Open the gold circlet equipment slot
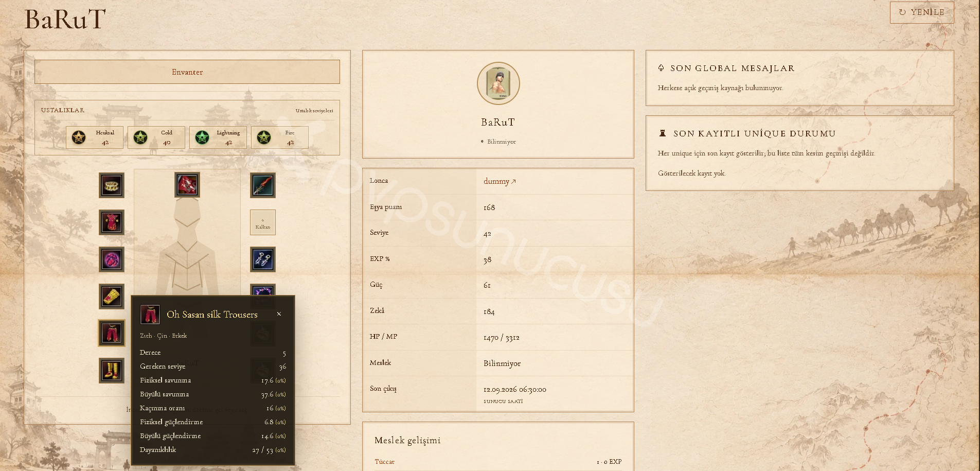 (x=112, y=185)
